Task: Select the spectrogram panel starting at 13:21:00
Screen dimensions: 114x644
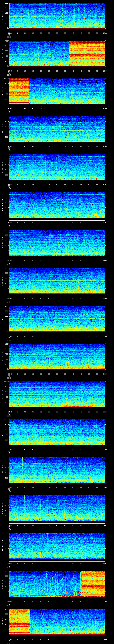Action: [57, 281]
